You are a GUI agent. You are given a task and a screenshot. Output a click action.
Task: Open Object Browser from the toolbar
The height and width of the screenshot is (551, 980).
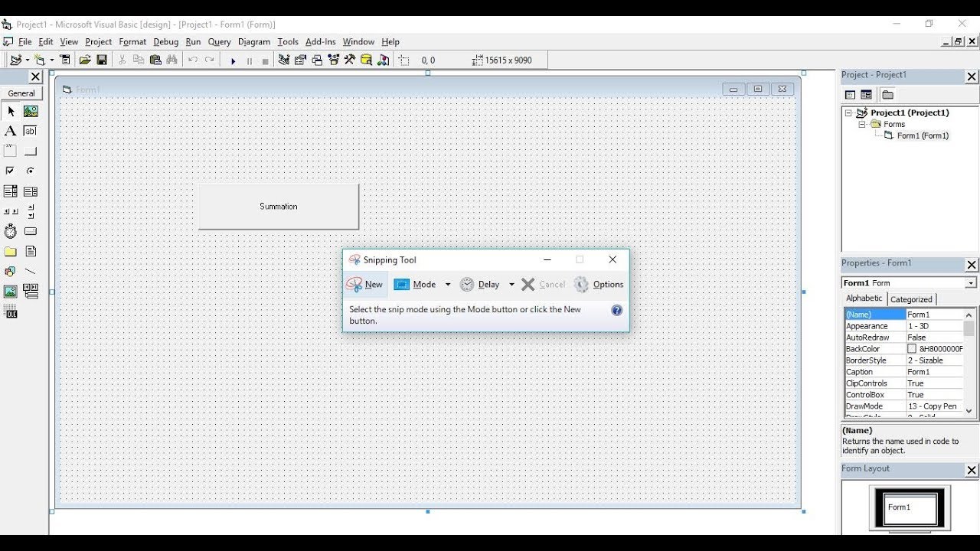[x=333, y=60]
